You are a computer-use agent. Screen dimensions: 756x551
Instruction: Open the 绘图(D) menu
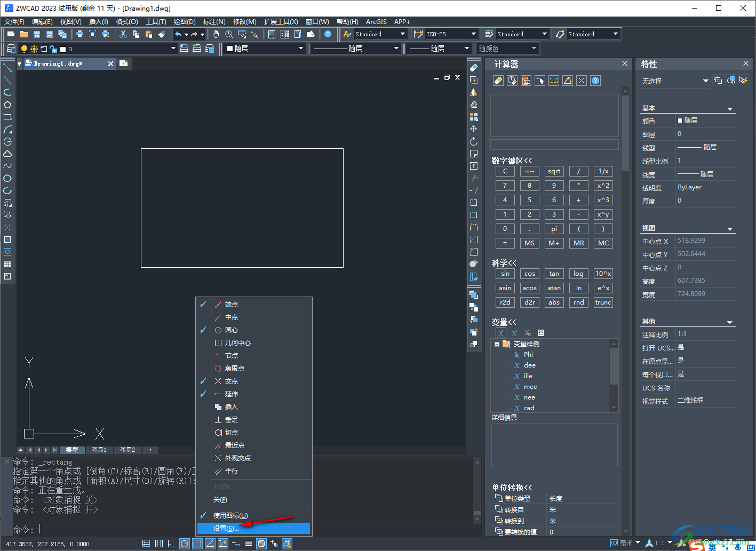(185, 22)
